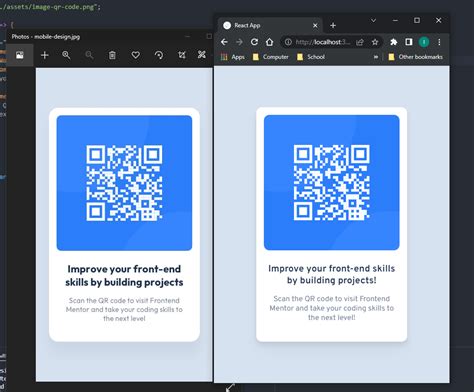
Task: Rotate the image in Photos
Action: tap(159, 55)
